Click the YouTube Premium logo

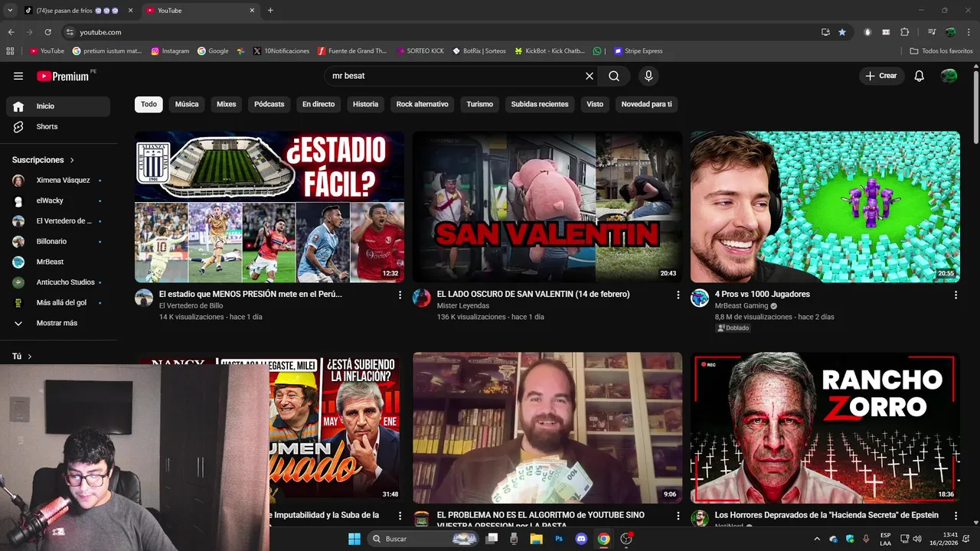tap(64, 76)
